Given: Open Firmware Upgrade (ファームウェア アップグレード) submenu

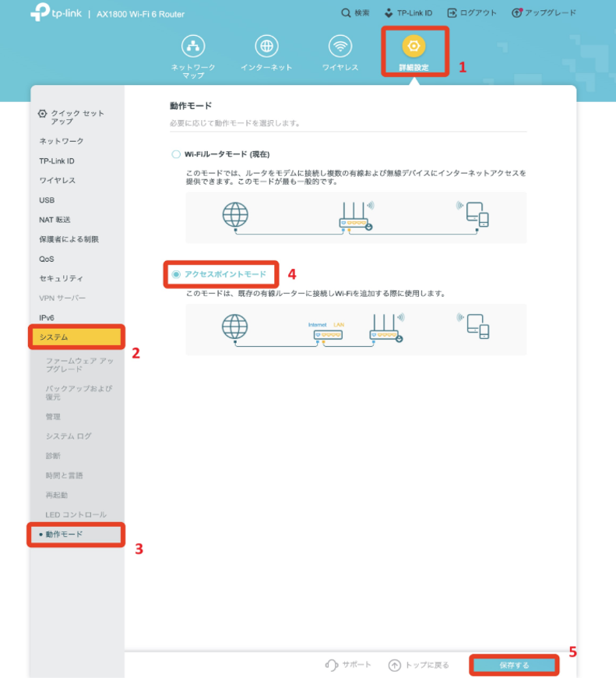Looking at the screenshot, I should point(79,365).
